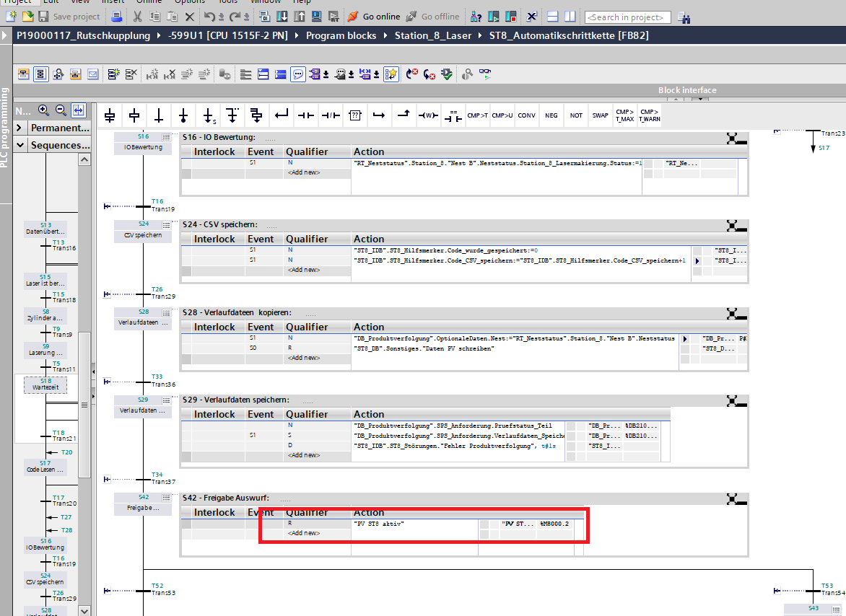Image resolution: width=846 pixels, height=616 pixels.
Task: Click the Start simulation icon
Action: point(317,16)
